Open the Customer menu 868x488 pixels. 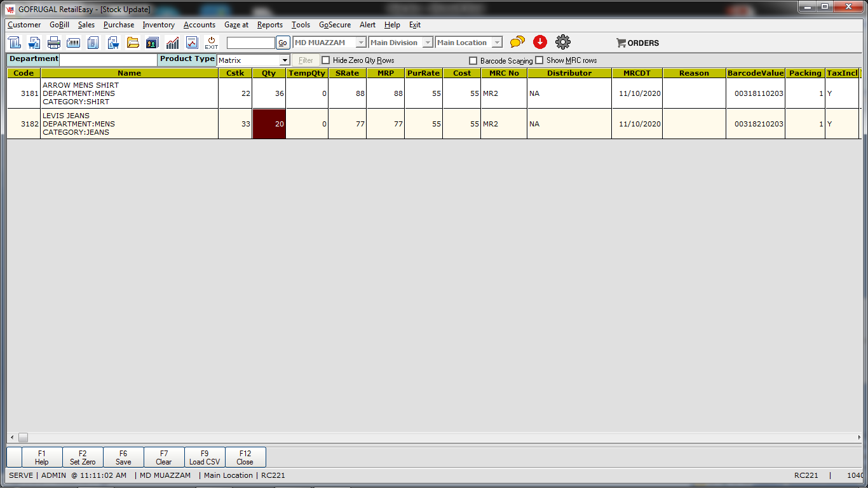24,25
